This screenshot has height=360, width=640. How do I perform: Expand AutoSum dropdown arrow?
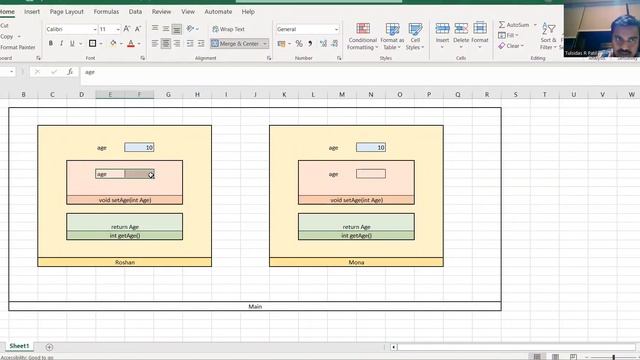pos(535,25)
